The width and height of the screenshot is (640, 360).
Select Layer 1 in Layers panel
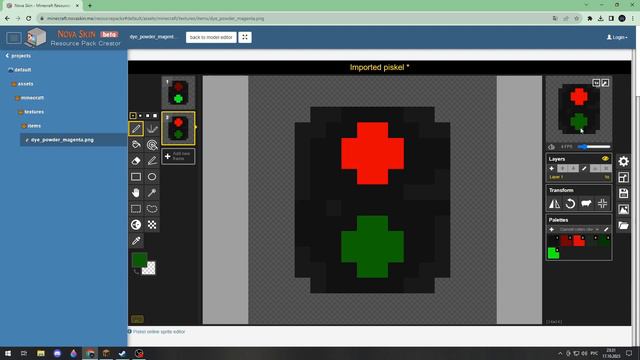click(x=578, y=177)
